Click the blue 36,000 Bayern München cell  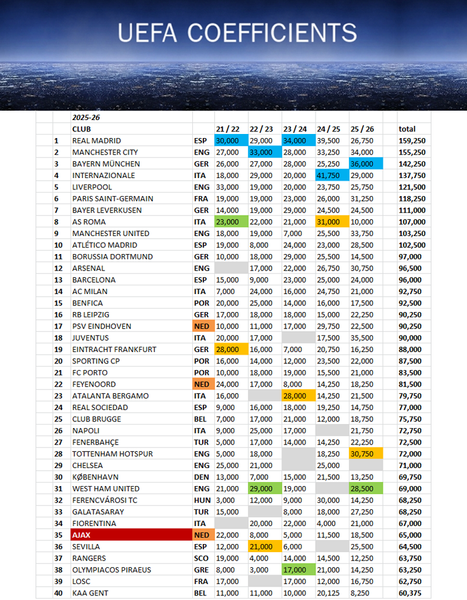pyautogui.click(x=366, y=164)
